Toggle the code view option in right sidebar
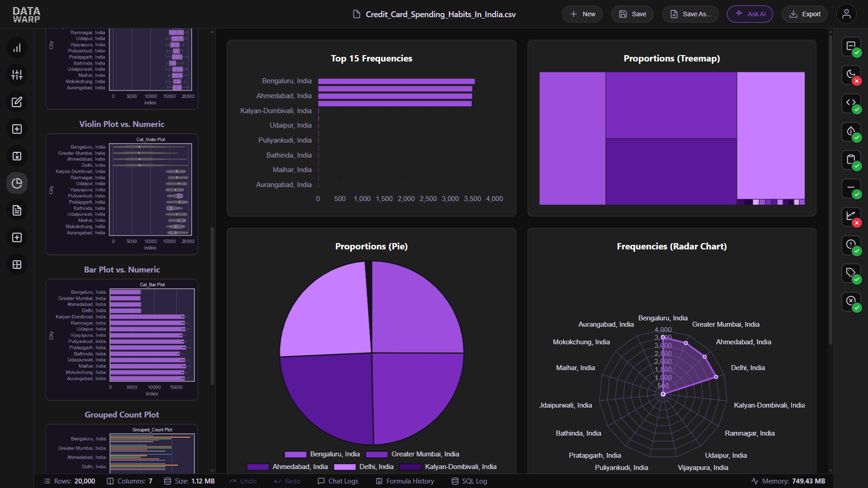This screenshot has height=488, width=868. (851, 103)
